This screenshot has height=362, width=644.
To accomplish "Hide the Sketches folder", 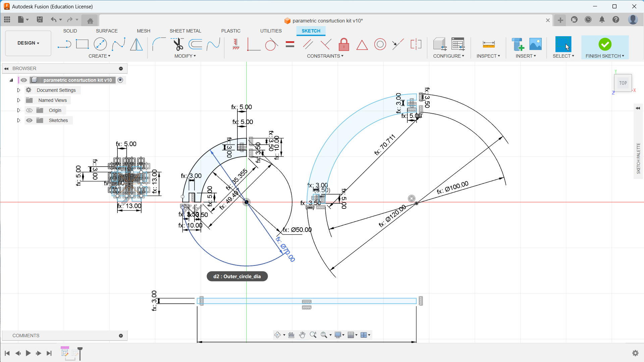I will [30, 120].
